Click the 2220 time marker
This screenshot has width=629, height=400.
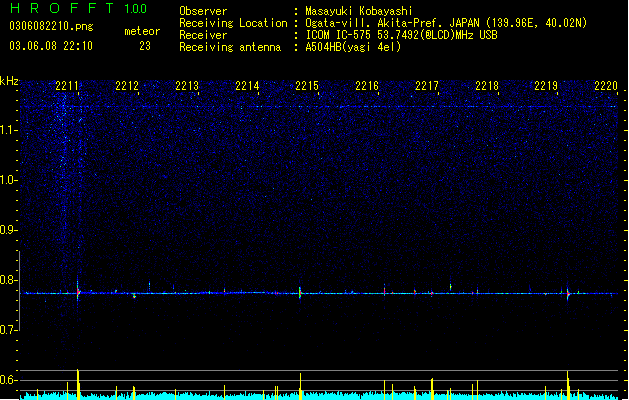coord(606,86)
